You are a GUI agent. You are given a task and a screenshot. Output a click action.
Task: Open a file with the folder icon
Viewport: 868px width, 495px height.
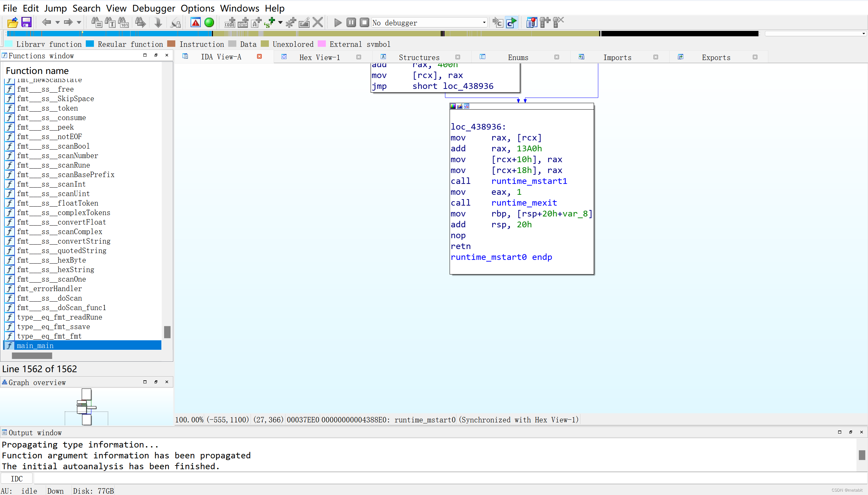pos(13,23)
